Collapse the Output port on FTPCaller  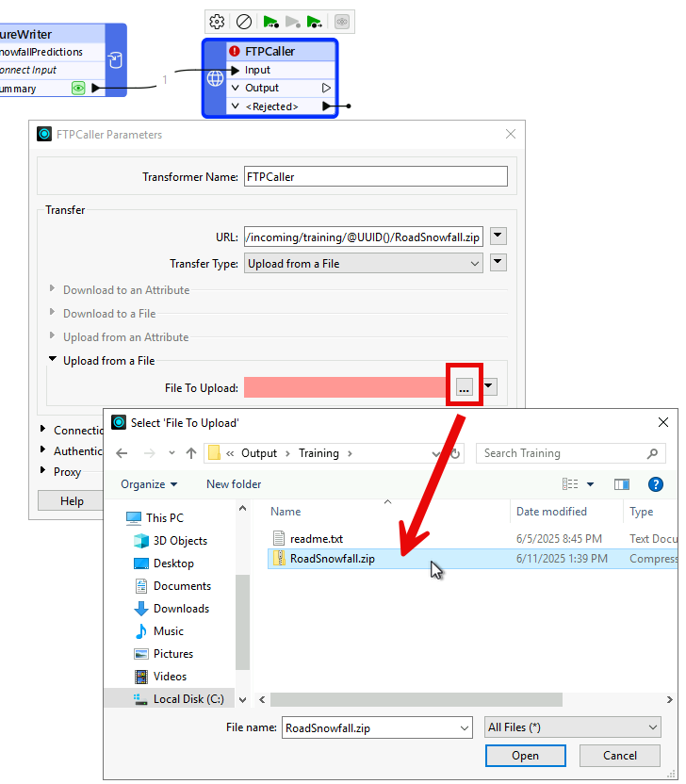click(236, 88)
